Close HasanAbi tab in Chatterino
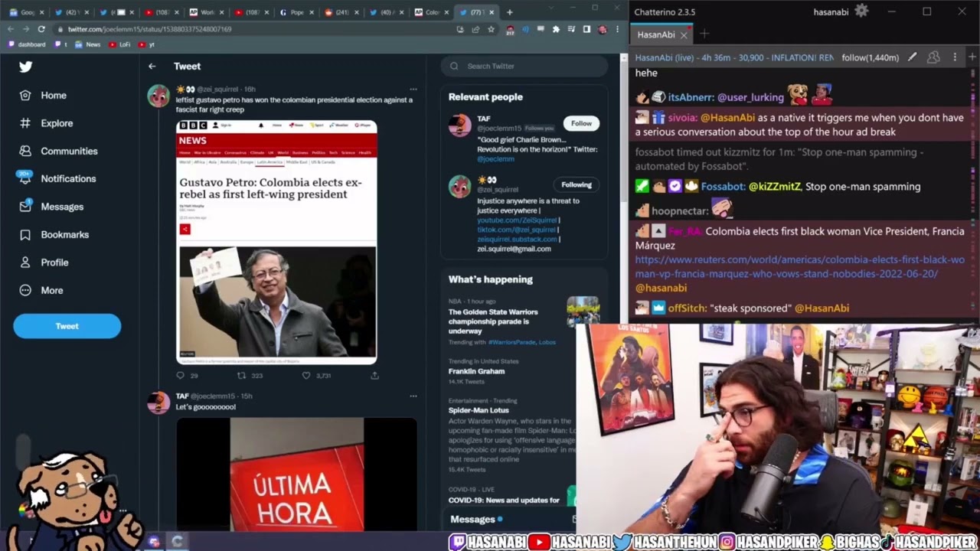 click(x=684, y=34)
